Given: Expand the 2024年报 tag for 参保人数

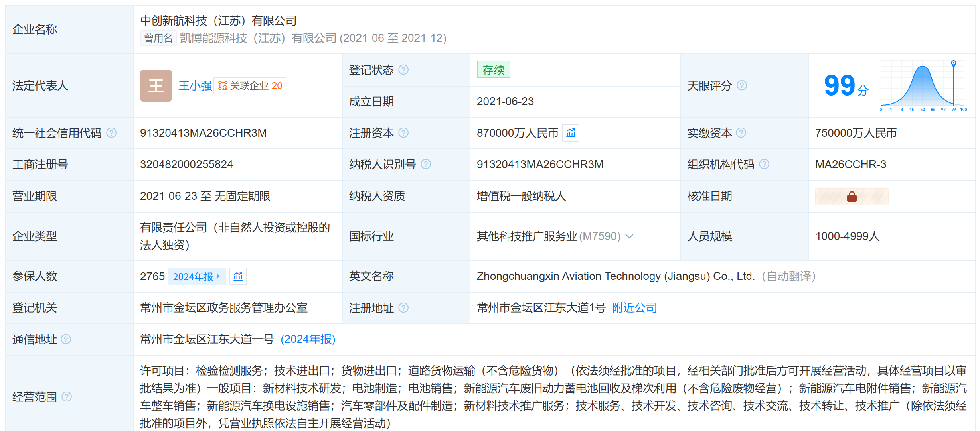Looking at the screenshot, I should click(197, 276).
